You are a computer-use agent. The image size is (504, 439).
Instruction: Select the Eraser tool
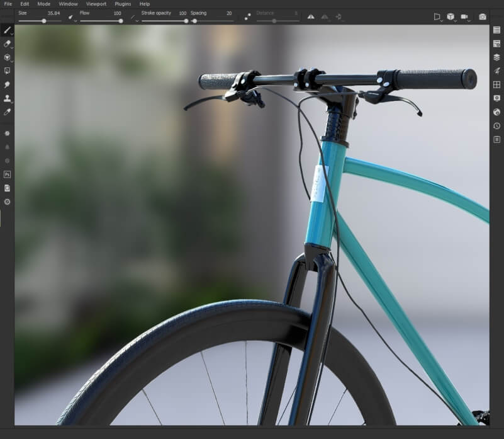(7, 44)
